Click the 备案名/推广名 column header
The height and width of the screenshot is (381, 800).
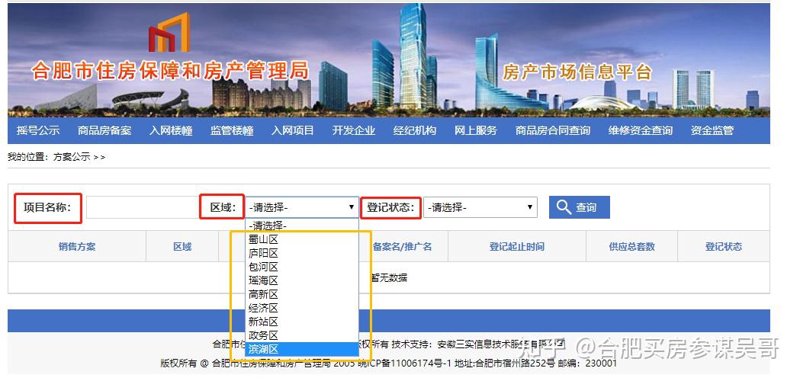[x=403, y=247]
